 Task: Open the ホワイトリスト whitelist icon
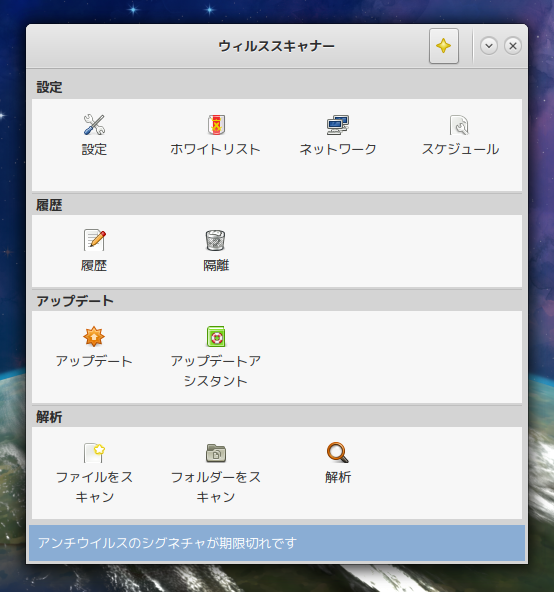pyautogui.click(x=216, y=125)
